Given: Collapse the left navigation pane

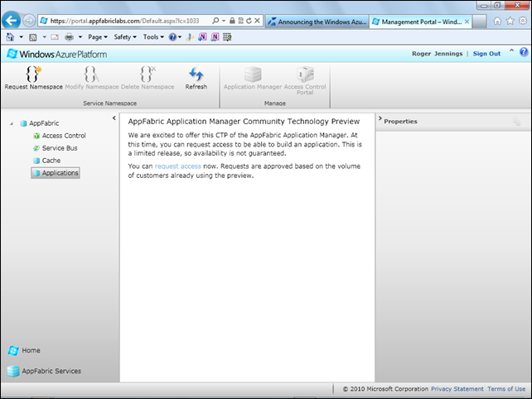Looking at the screenshot, I should tap(114, 118).
